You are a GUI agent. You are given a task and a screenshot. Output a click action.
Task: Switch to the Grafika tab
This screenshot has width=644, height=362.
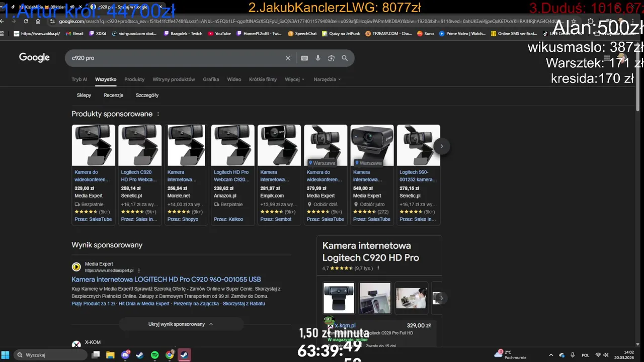pyautogui.click(x=211, y=79)
